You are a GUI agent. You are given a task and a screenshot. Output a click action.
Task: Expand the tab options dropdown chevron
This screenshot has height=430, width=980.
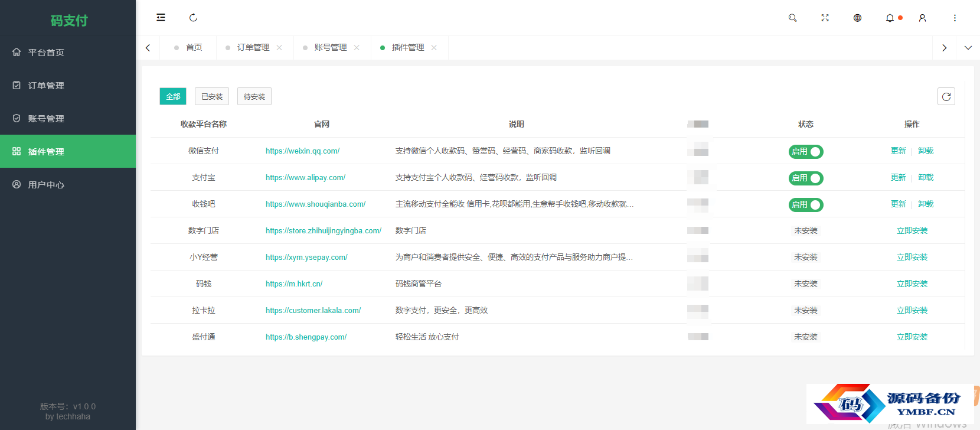coord(968,48)
